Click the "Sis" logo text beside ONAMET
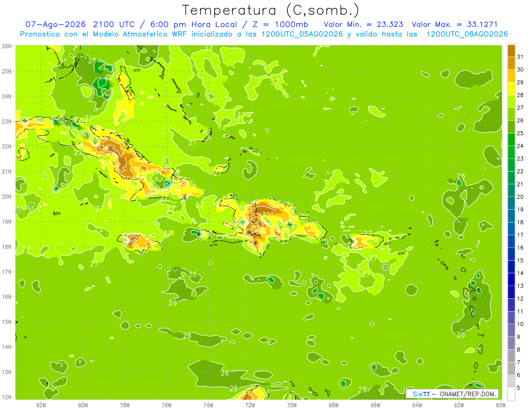The image size is (532, 411). pos(418,394)
